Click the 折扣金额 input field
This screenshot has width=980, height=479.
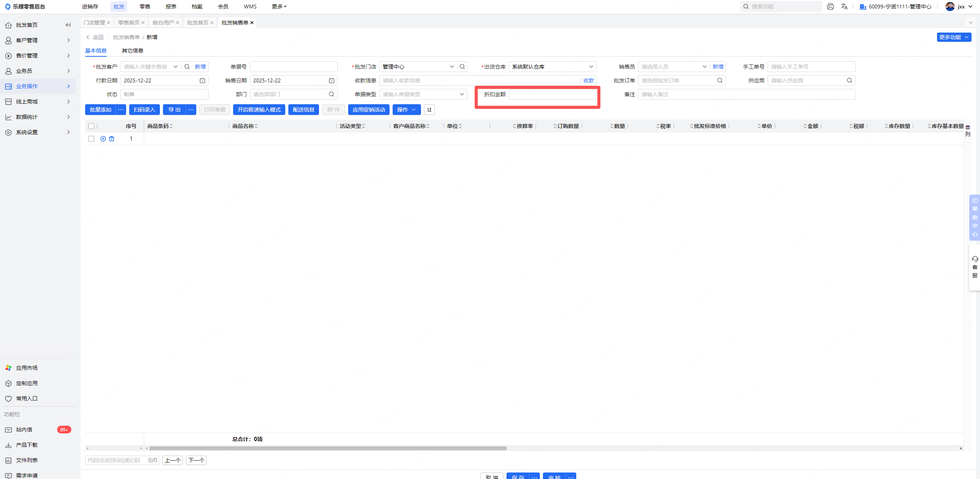click(x=552, y=94)
